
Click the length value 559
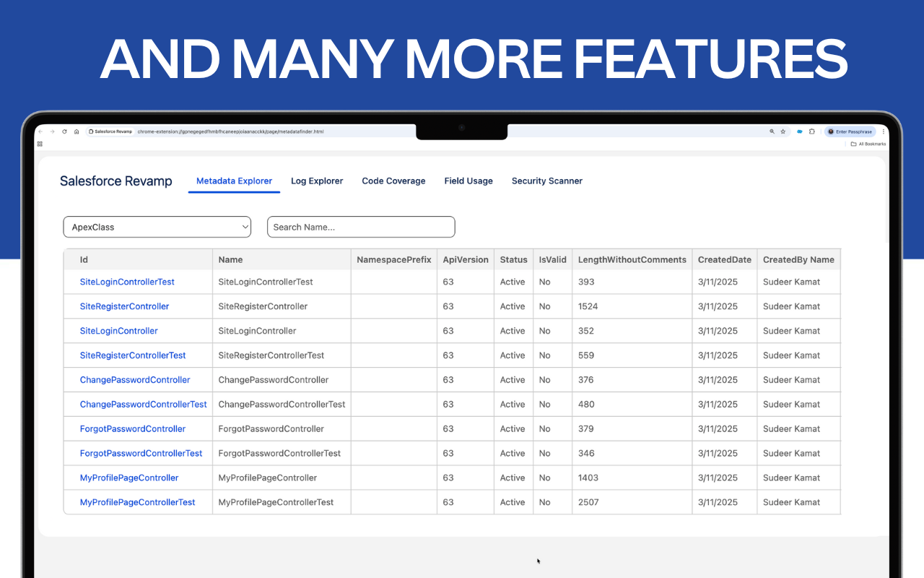pos(586,355)
